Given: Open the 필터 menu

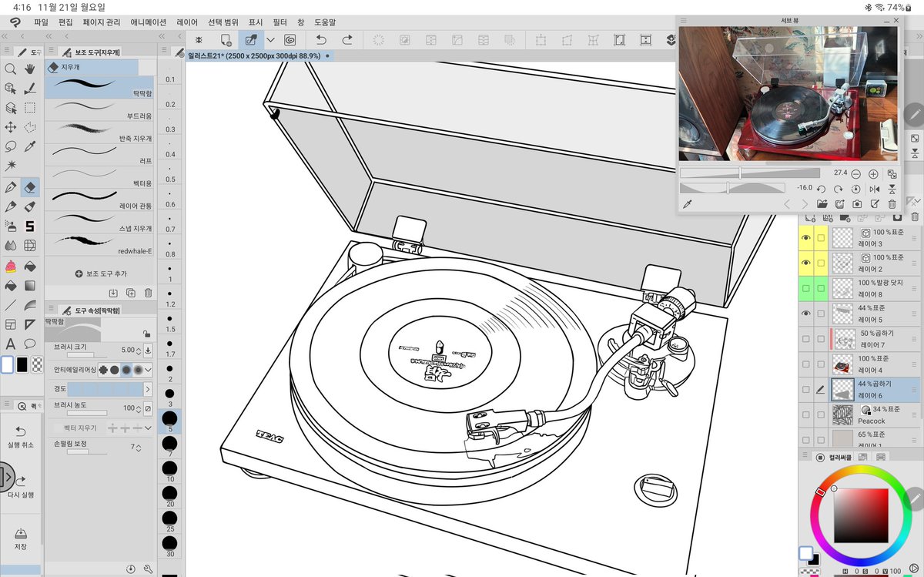Looking at the screenshot, I should click(x=280, y=22).
